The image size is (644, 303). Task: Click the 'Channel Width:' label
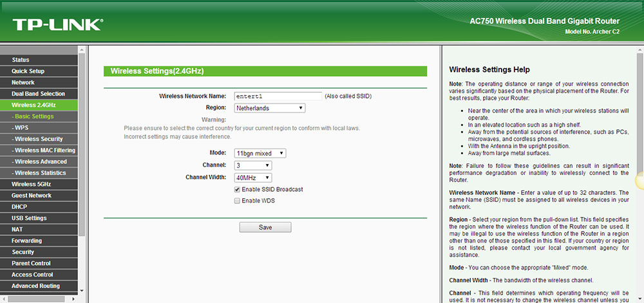[x=206, y=178]
